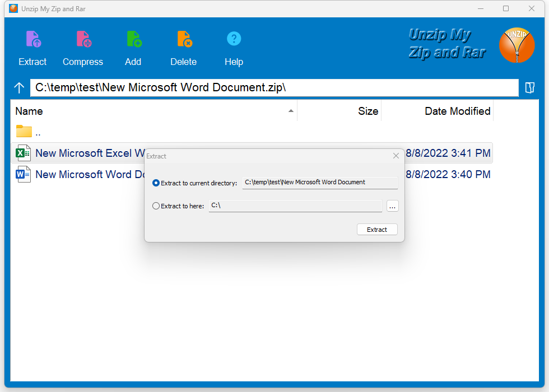Minimize the Unzip My Zip and Rar window
Screen dimensions: 549x392
pos(481,8)
